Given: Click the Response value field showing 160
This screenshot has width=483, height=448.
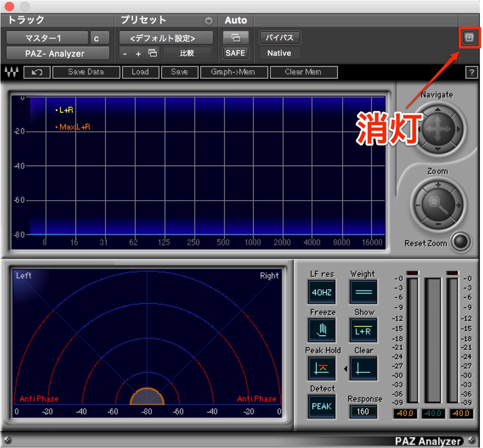Looking at the screenshot, I should [363, 411].
